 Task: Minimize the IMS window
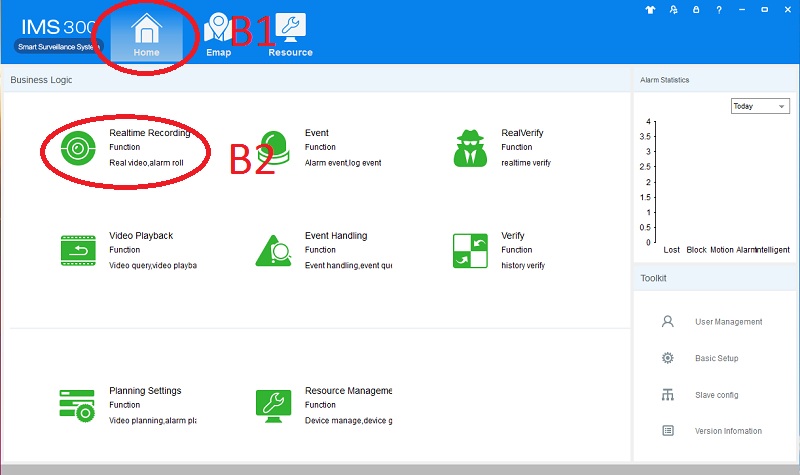point(742,10)
